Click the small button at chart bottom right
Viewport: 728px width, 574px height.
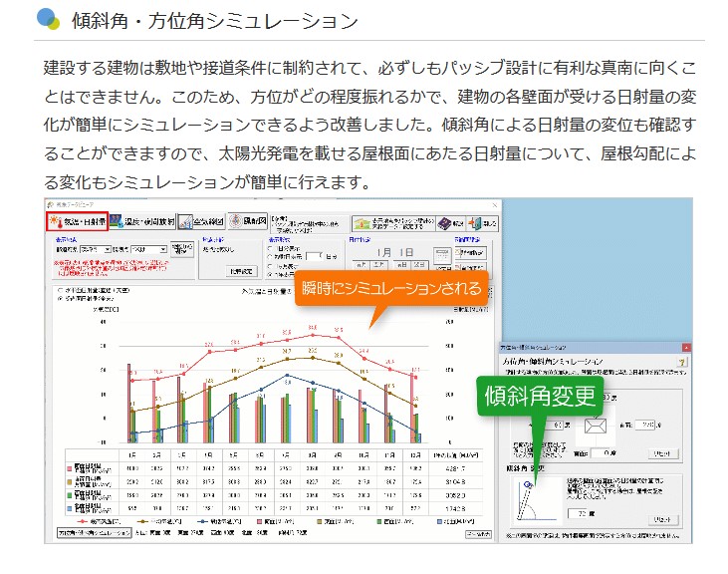pyautogui.click(x=478, y=534)
